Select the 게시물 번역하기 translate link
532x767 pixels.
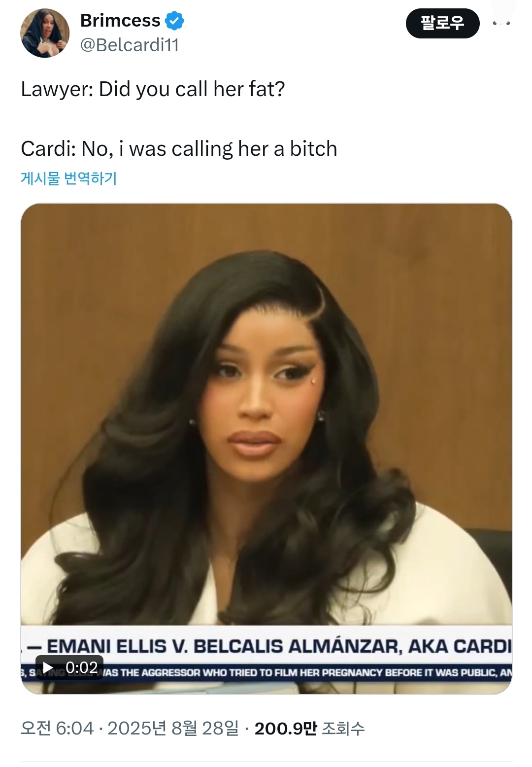pos(69,178)
